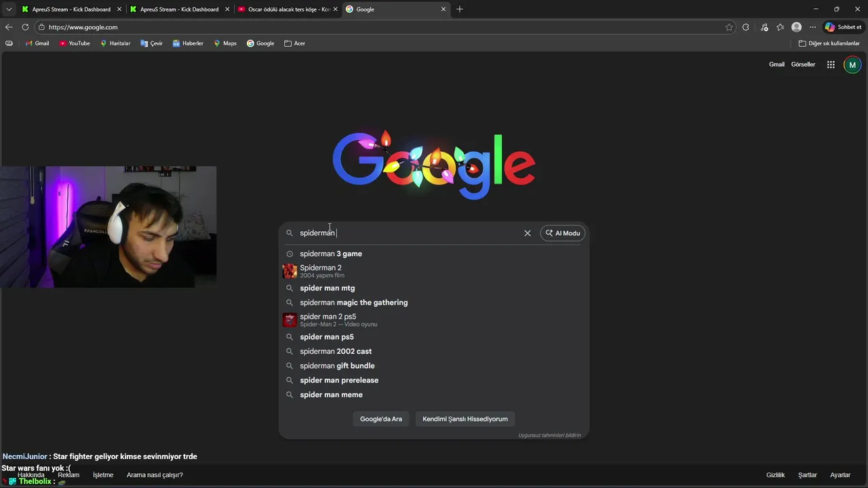Click the Google'da Ara button
This screenshot has width=868, height=488.
[x=381, y=419]
